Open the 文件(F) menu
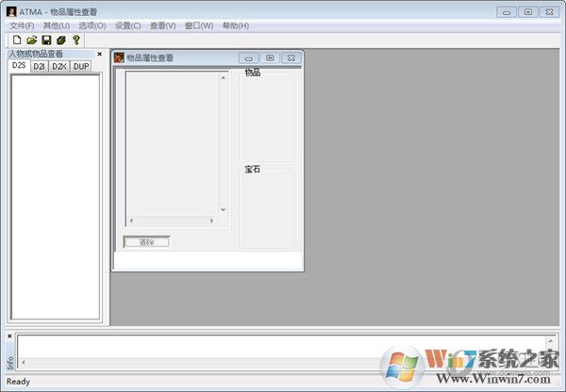566x392 pixels. [22, 26]
